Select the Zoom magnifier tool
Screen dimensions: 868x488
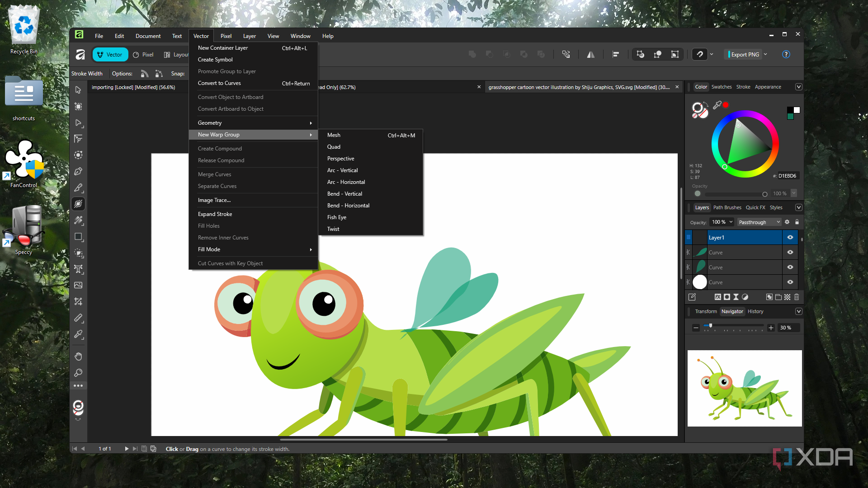(x=78, y=373)
